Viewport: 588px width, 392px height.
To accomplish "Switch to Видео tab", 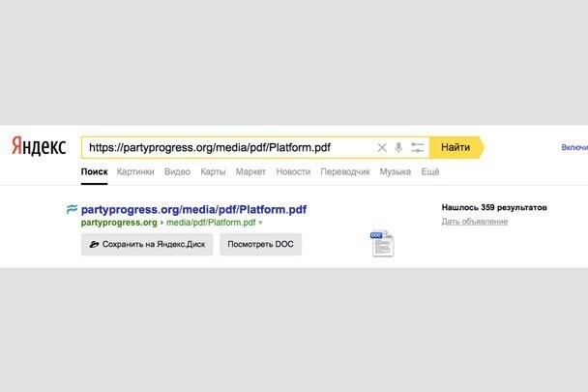I will [177, 172].
